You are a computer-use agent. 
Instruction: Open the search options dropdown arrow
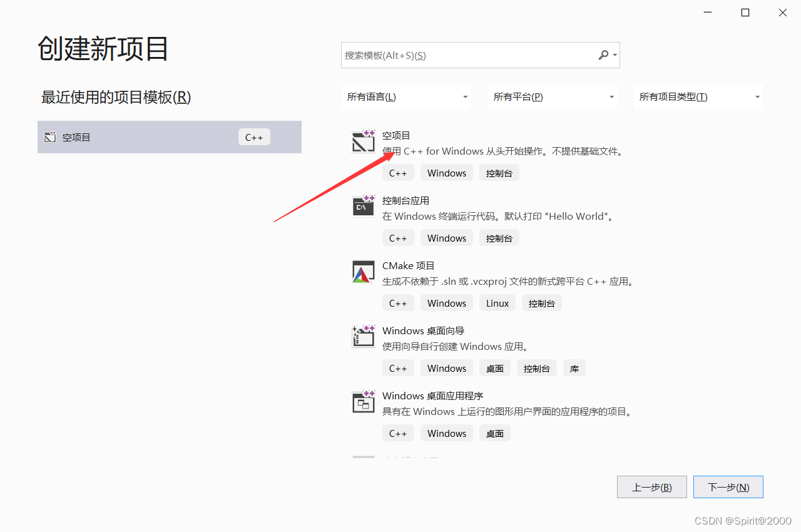pyautogui.click(x=615, y=55)
